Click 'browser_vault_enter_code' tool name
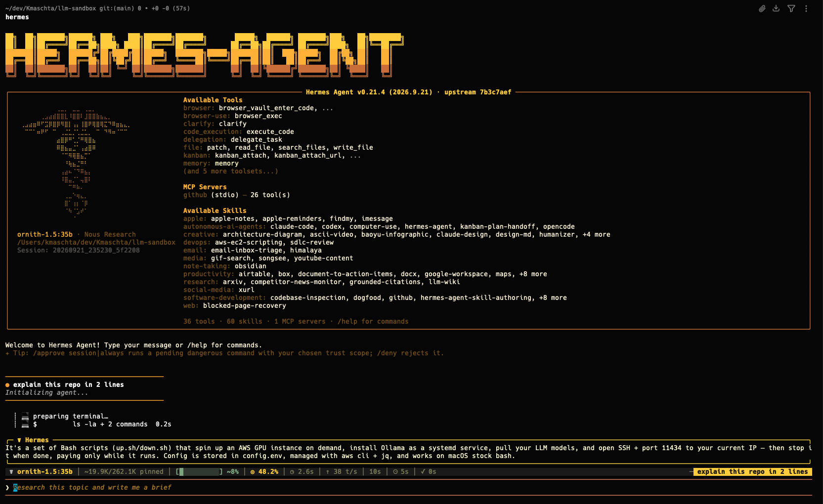This screenshot has height=504, width=823. click(x=266, y=108)
